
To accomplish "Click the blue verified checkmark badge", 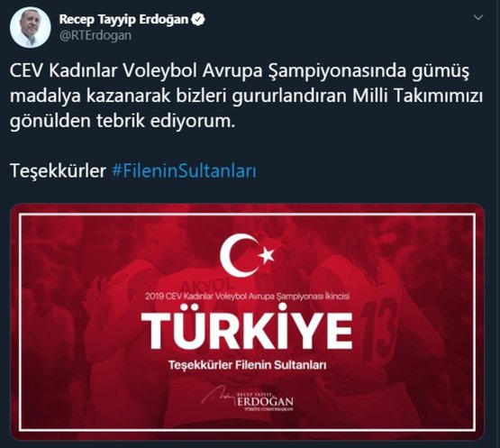I will [198, 20].
